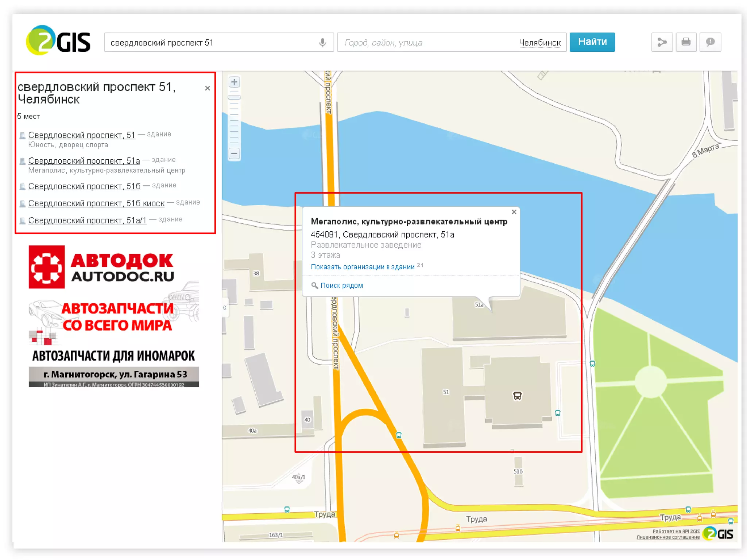747x560 pixels.
Task: Open result Свердловский проспект, 51а/1
Action: 87,220
